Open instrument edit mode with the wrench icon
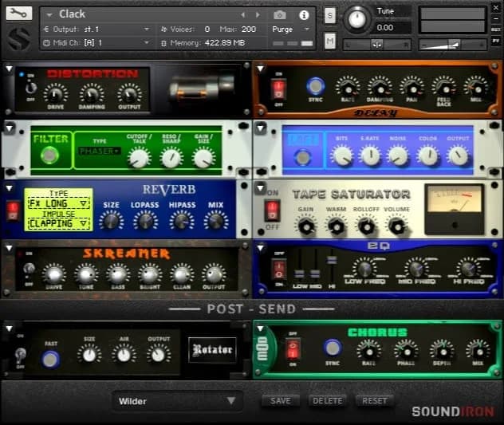Screen dimensions: 504x425 [18, 14]
